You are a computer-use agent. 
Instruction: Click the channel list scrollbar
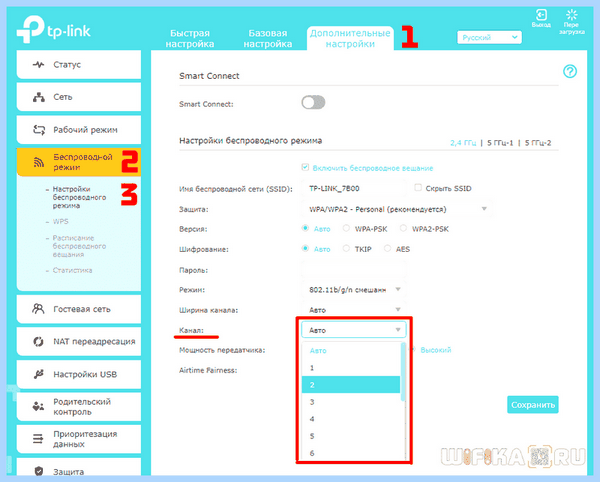click(403, 372)
